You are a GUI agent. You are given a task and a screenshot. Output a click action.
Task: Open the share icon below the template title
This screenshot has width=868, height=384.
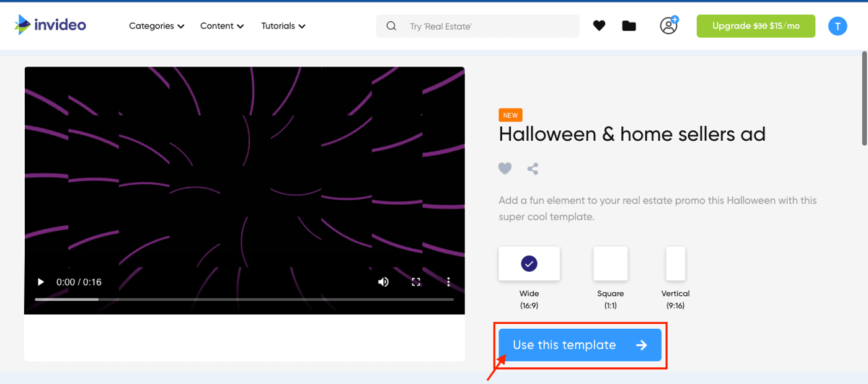532,168
